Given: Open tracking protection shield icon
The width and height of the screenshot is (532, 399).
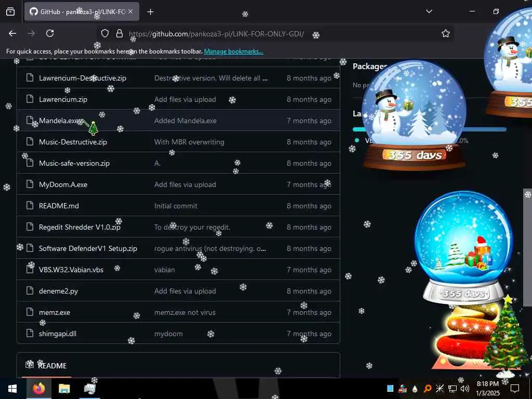Looking at the screenshot, I should click(x=105, y=33).
